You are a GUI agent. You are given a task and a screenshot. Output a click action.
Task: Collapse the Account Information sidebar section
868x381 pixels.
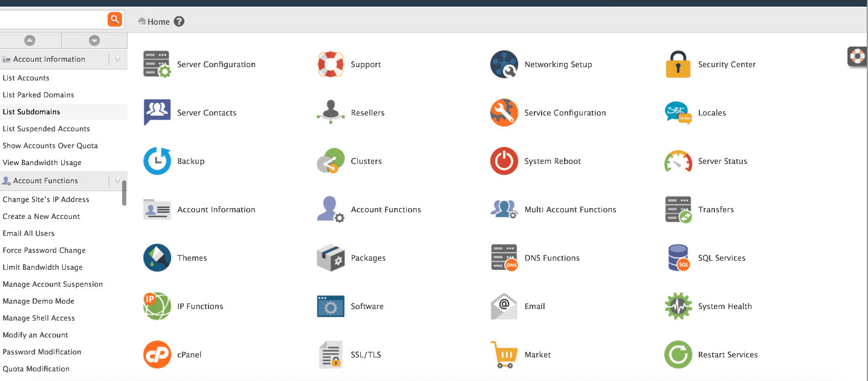(x=117, y=59)
